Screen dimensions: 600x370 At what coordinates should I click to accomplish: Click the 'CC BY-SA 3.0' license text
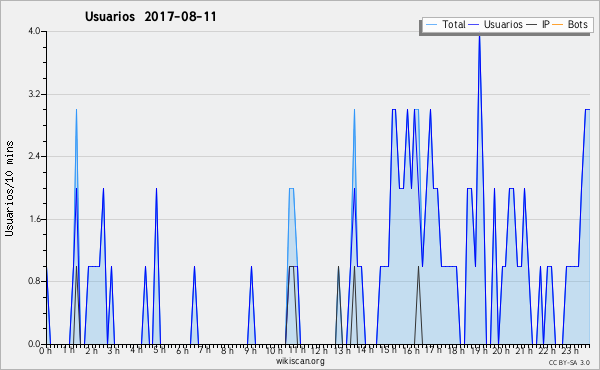569,363
